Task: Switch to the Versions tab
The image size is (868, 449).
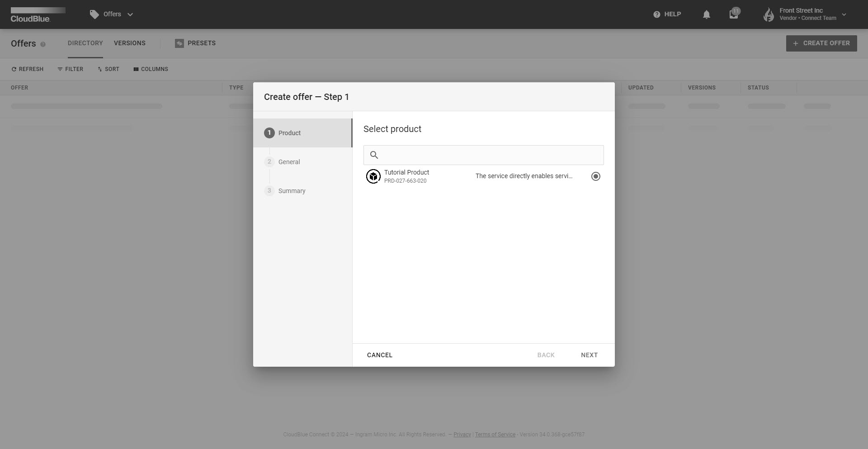Action: pyautogui.click(x=130, y=43)
